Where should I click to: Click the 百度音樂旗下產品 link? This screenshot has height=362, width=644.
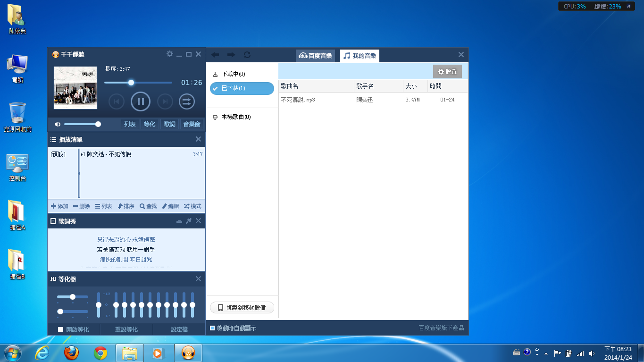pos(441,328)
